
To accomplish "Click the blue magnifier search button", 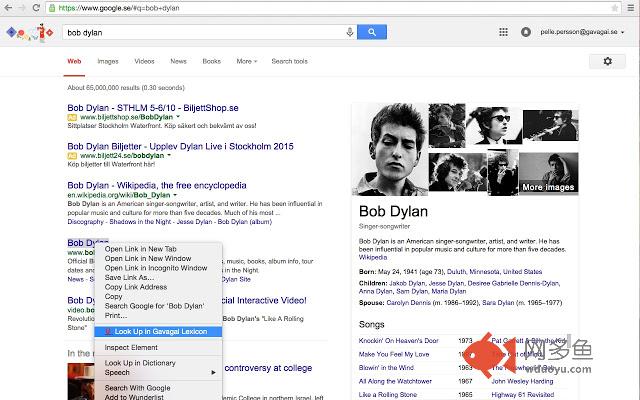I will pos(372,32).
